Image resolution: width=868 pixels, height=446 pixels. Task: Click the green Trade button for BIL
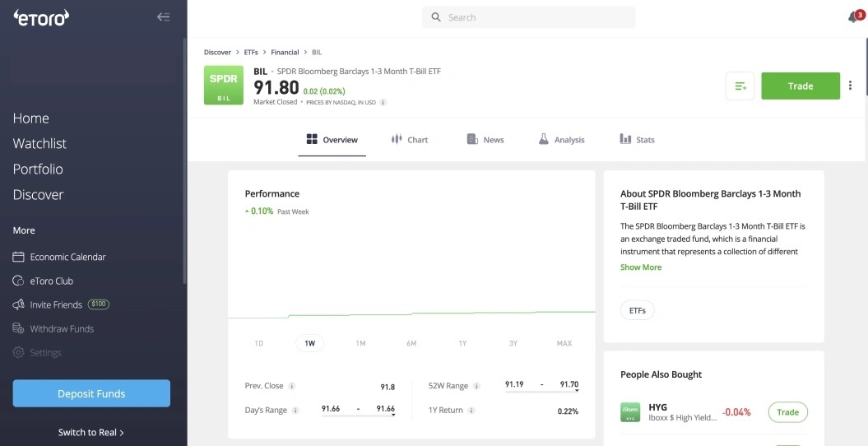[x=801, y=86]
